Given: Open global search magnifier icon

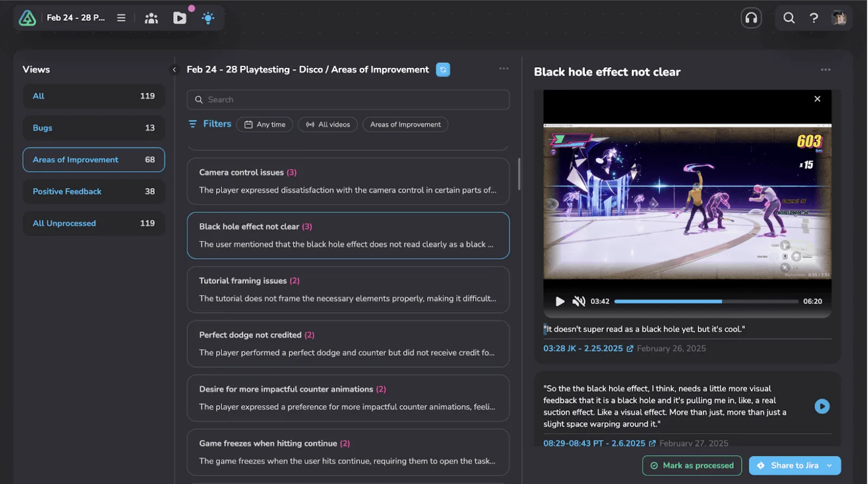Looking at the screenshot, I should 789,18.
